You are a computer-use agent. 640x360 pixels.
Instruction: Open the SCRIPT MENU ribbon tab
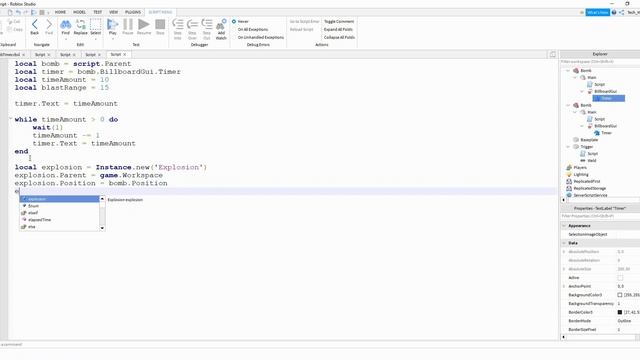[160, 12]
